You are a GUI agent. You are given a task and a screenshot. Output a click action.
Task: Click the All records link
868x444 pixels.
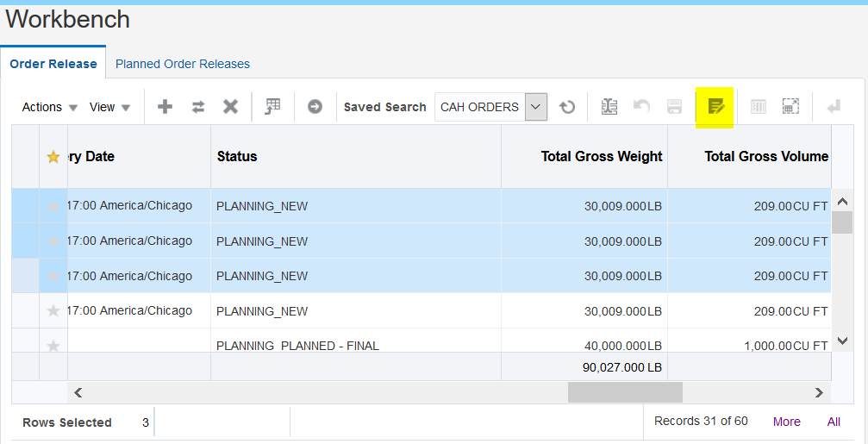coord(834,422)
